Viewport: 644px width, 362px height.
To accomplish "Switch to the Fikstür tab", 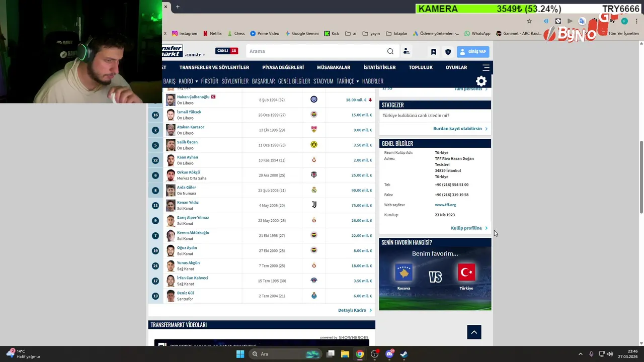I will point(209,81).
